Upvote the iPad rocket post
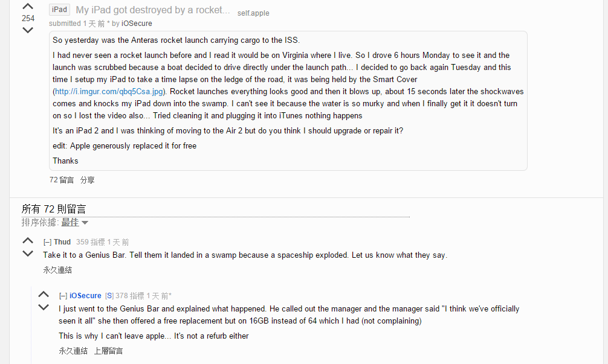The height and width of the screenshot is (364, 608). pyautogui.click(x=28, y=7)
